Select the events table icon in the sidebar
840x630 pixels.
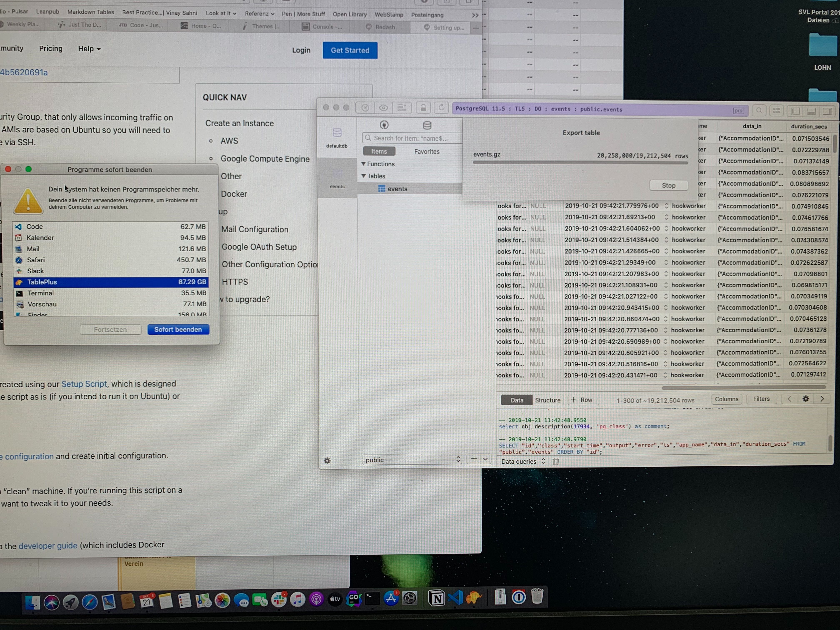tap(382, 188)
